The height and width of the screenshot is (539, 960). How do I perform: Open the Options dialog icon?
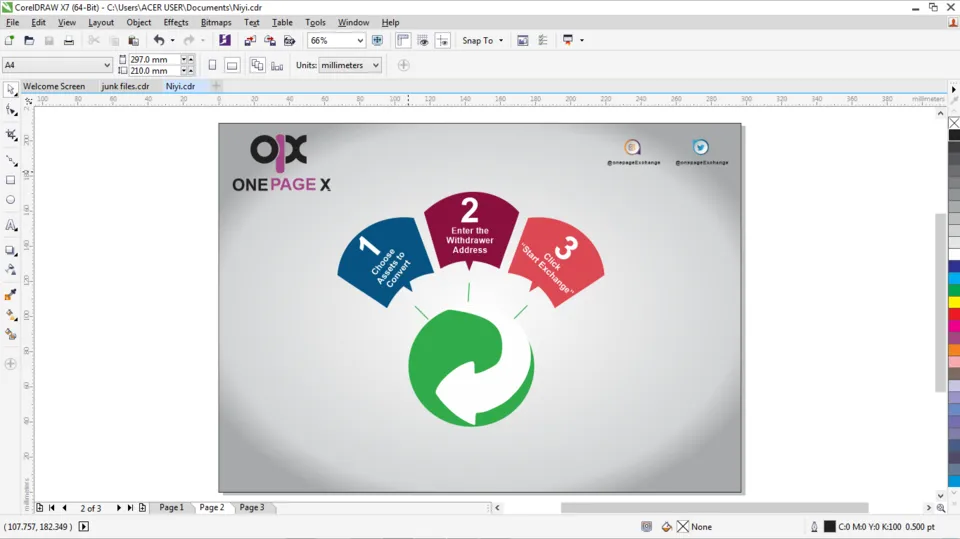(x=542, y=40)
